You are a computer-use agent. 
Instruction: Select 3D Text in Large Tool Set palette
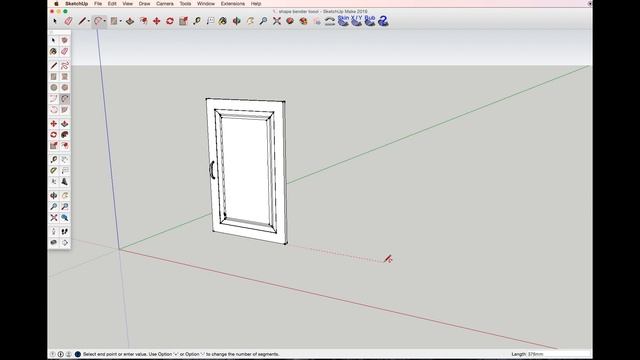tap(64, 181)
